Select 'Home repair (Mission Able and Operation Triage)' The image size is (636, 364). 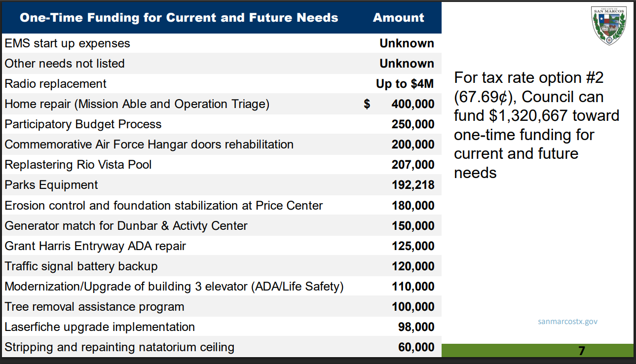137,104
